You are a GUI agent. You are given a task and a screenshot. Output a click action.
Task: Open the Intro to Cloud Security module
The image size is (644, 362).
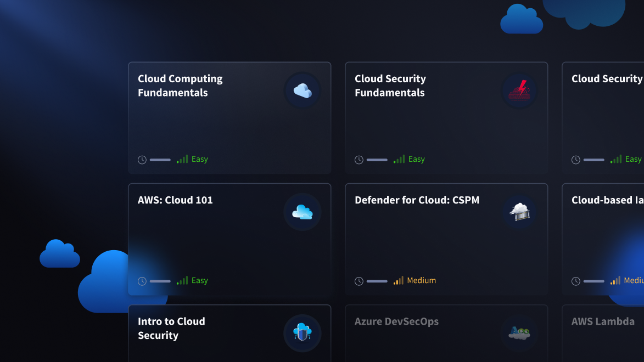coord(229,333)
